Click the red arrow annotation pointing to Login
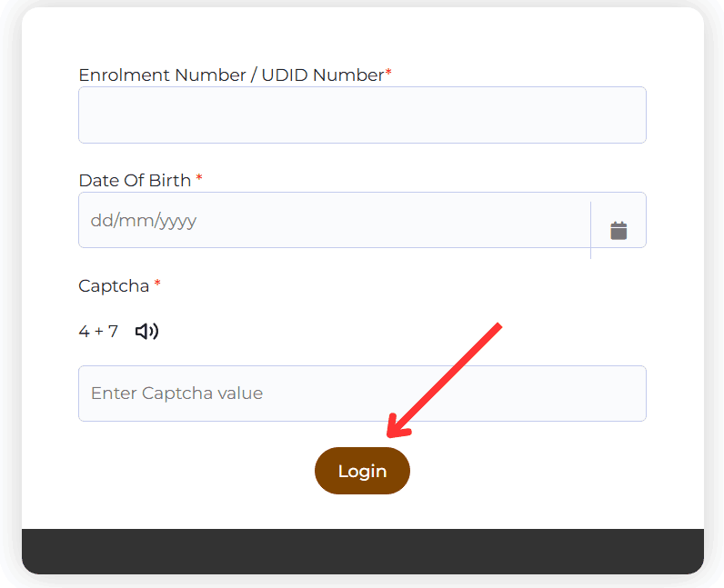This screenshot has width=724, height=588. point(443,380)
